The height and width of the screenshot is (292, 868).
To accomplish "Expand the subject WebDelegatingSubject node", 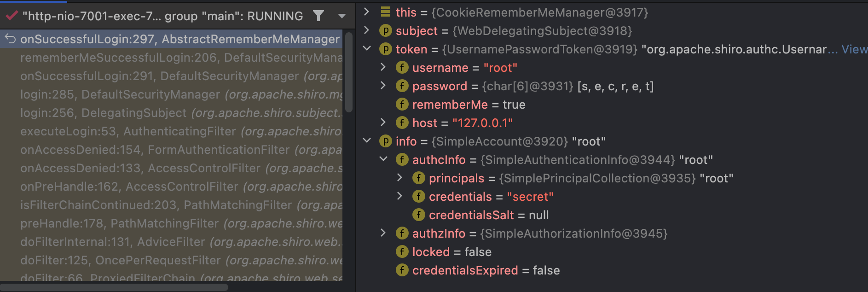I will [366, 30].
